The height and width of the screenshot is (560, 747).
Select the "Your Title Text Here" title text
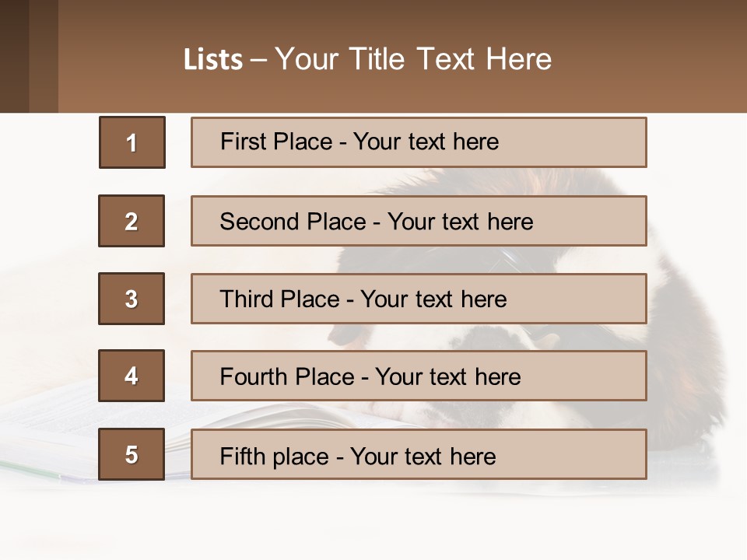(413, 59)
